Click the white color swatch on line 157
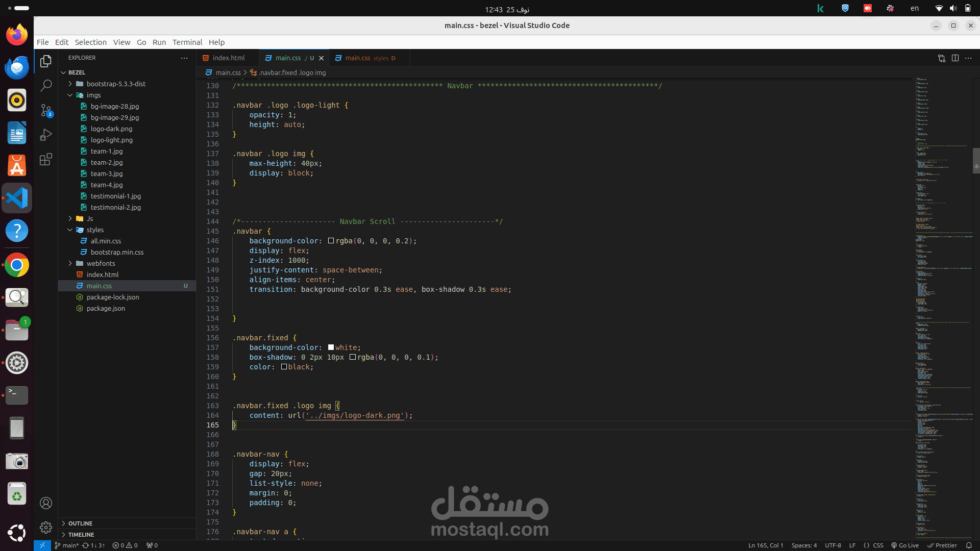Image resolution: width=980 pixels, height=551 pixels. pyautogui.click(x=331, y=347)
